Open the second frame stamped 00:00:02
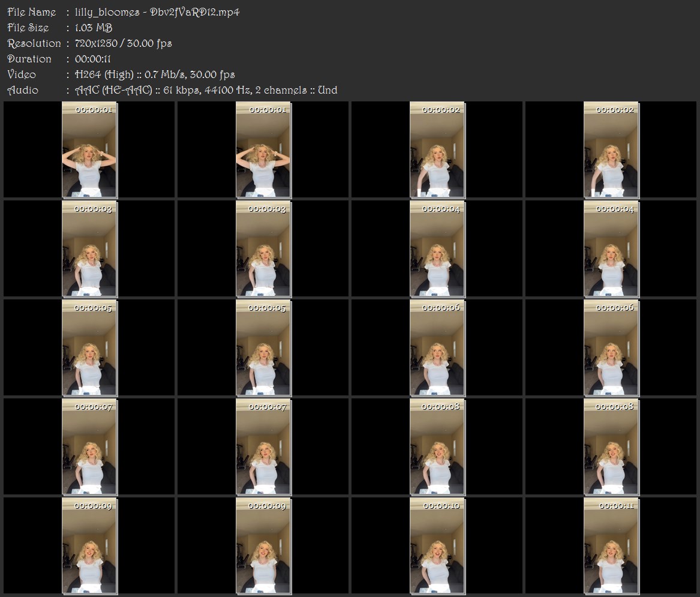Screen dimensions: 700x597 [612, 149]
